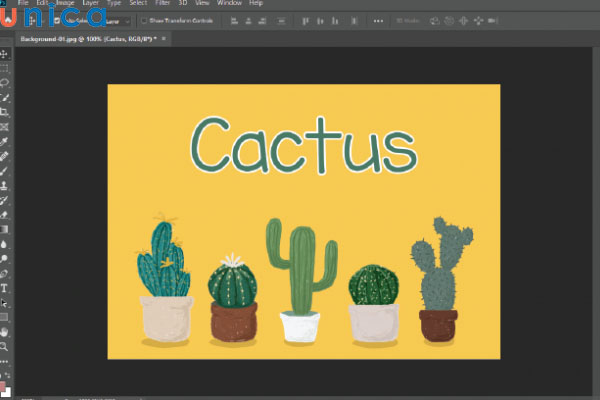The width and height of the screenshot is (600, 400).
Task: Select the Lasso tool
Action: pyautogui.click(x=5, y=82)
